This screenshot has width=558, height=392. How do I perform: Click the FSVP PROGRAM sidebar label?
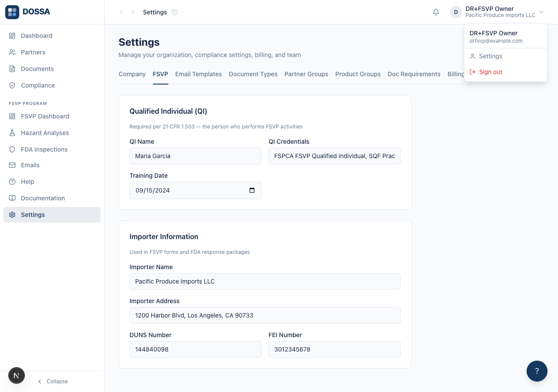[28, 104]
